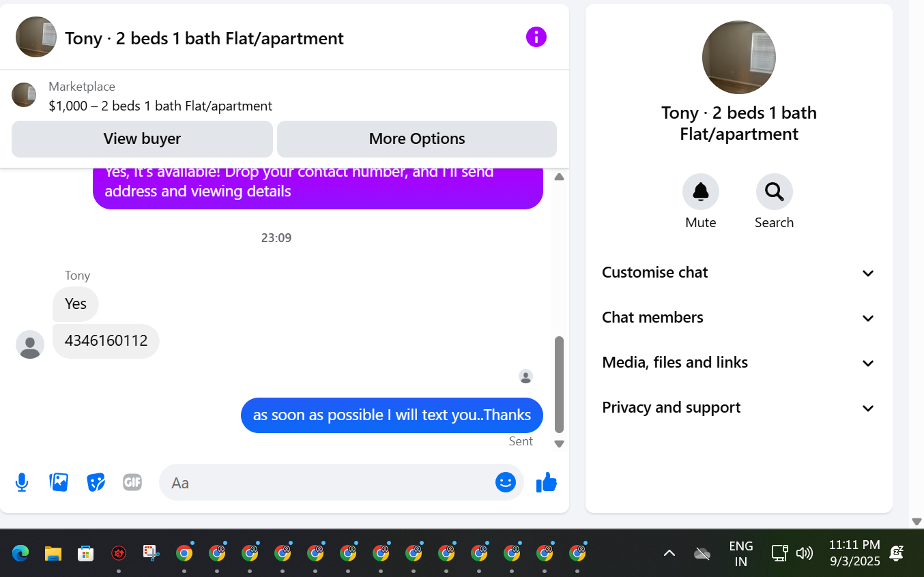Click the ENG IN language indicator
Viewport: 924px width, 577px height.
coord(740,554)
